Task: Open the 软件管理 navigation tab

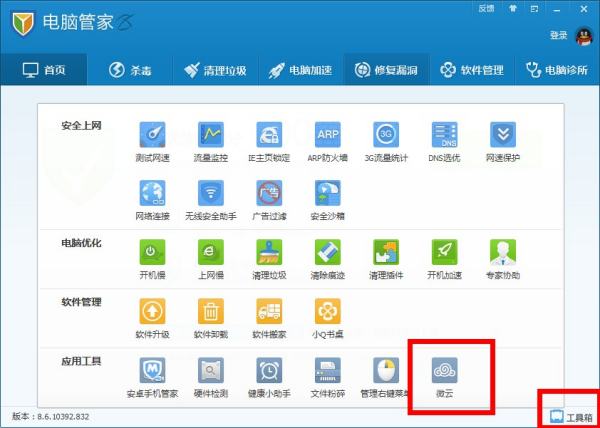Action: (472, 70)
